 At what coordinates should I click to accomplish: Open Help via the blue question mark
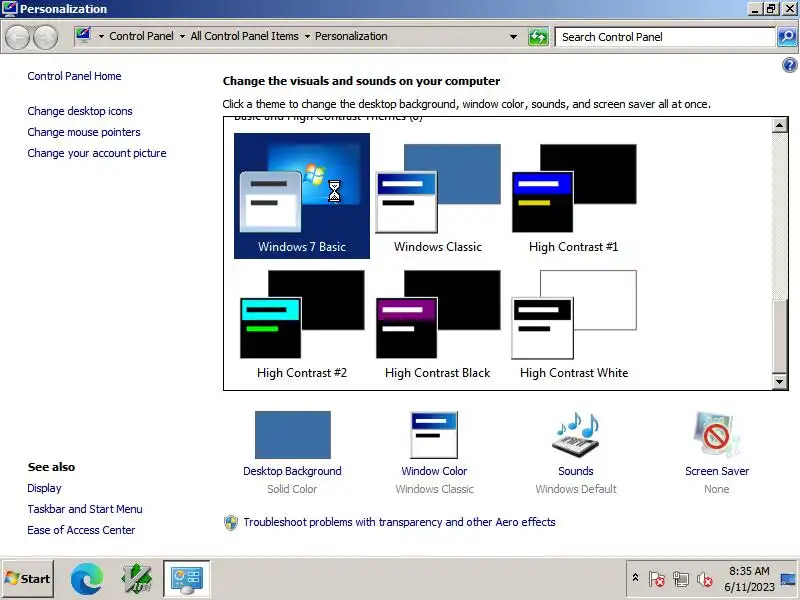789,65
